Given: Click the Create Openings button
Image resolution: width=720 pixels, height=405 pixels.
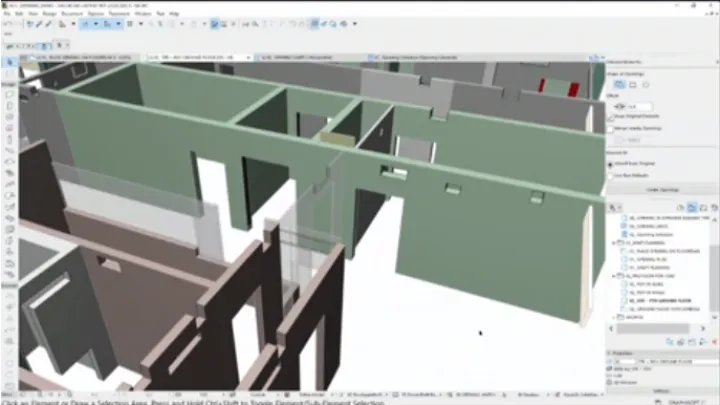Looking at the screenshot, I should click(658, 188).
